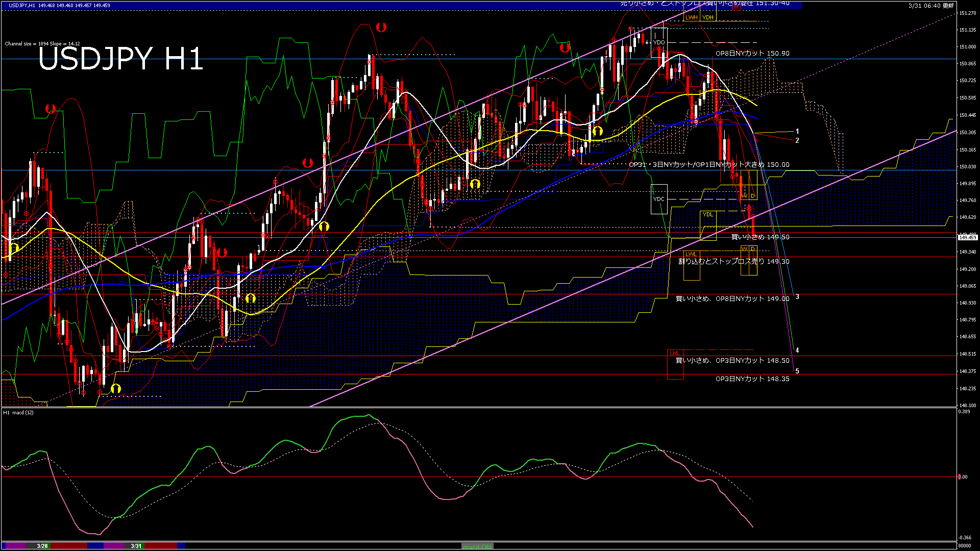Click the 3/31 date label on time axis
980x551 pixels.
pos(136,546)
